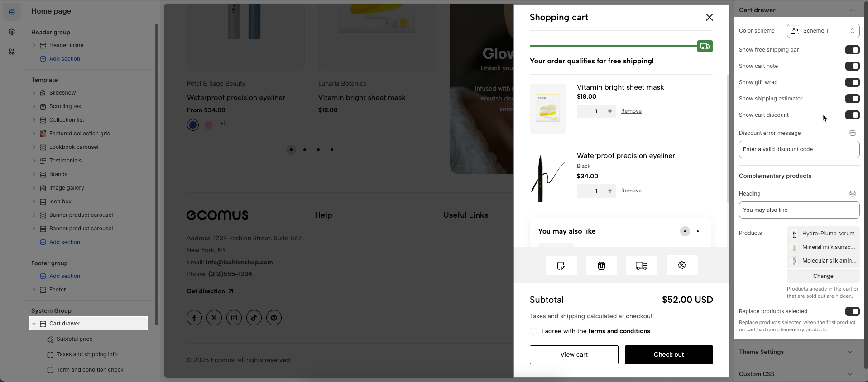Click the Check out button

[669, 355]
